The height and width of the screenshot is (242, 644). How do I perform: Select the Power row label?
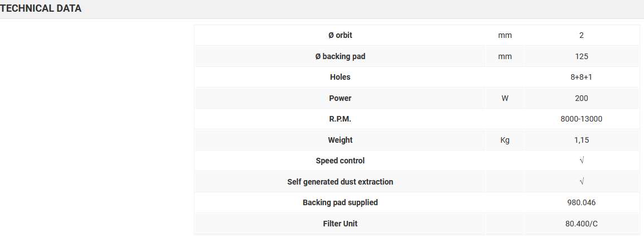(340, 98)
